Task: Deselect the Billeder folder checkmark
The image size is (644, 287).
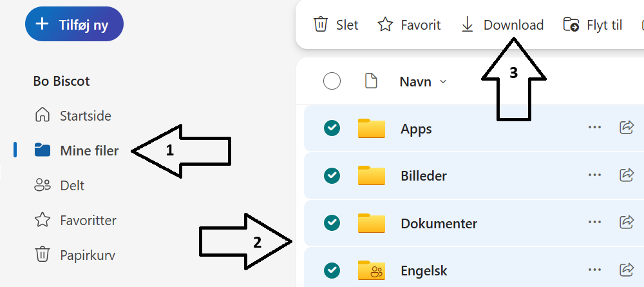Action: pos(332,175)
